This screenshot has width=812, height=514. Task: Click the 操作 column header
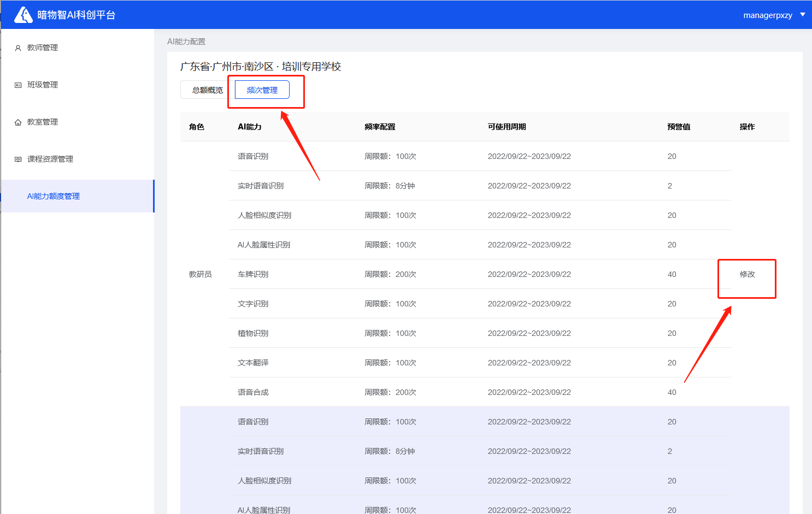click(748, 127)
